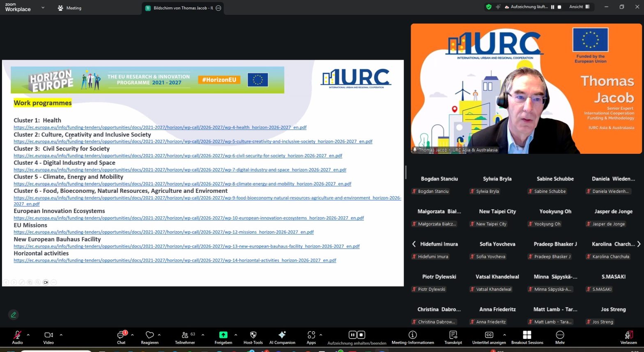644x352 pixels.
Task: Open the Chat panel
Action: [x=121, y=337]
